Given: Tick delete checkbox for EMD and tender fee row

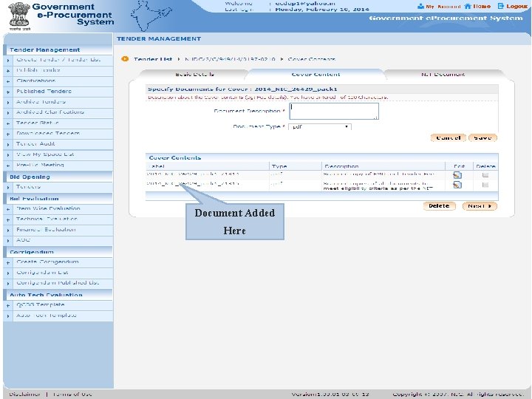Looking at the screenshot, I should point(485,175).
